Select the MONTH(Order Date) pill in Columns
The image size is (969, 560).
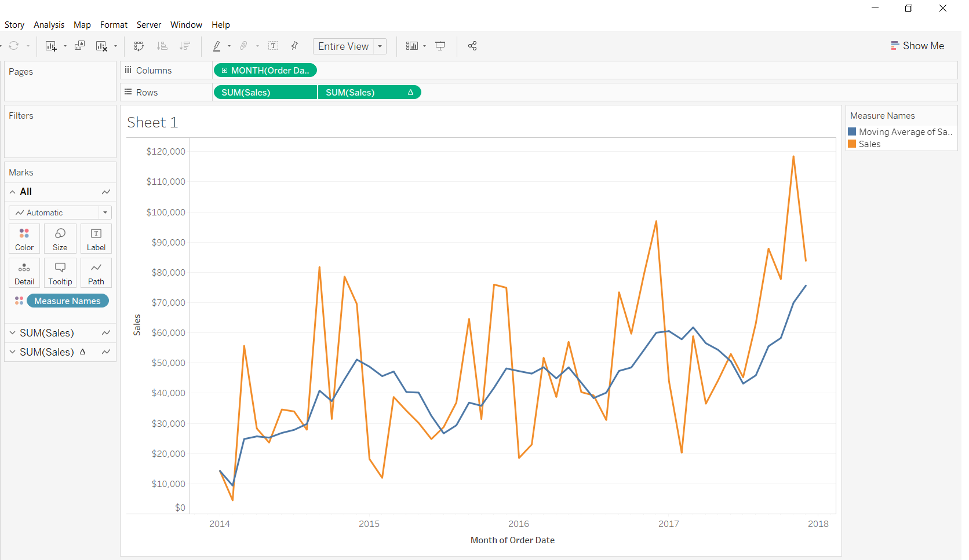pos(265,71)
